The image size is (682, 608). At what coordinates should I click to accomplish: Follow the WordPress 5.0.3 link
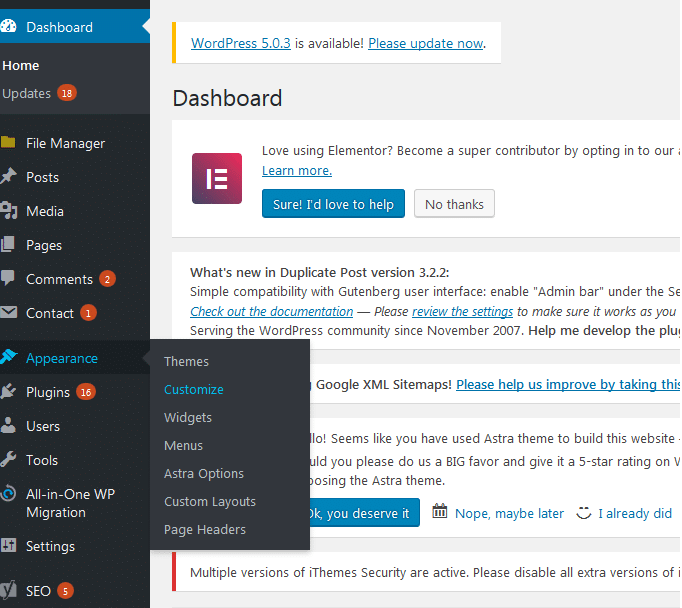click(241, 43)
